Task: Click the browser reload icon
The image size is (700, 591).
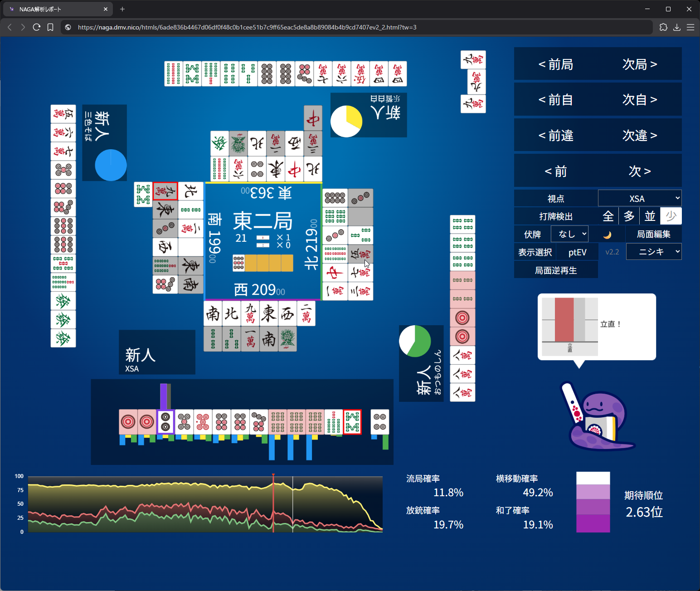Action: (x=37, y=27)
